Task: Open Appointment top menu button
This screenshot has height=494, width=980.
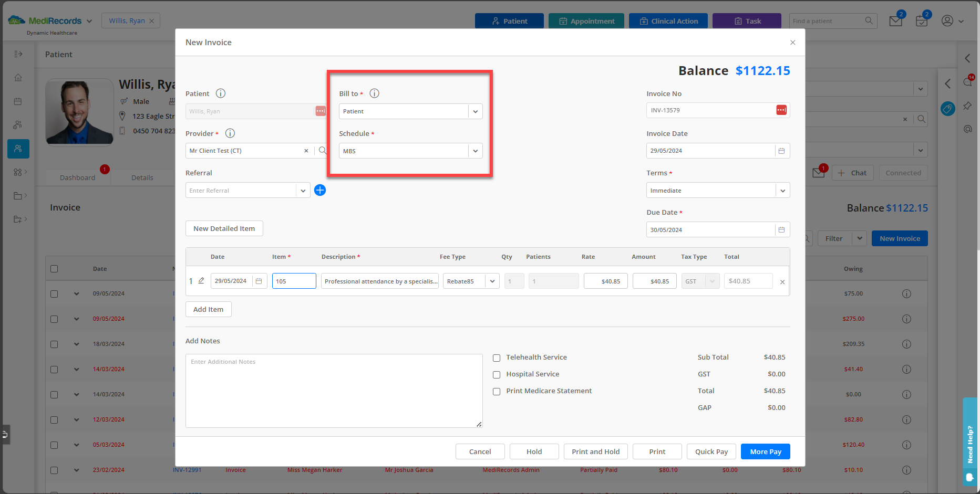Action: [586, 21]
